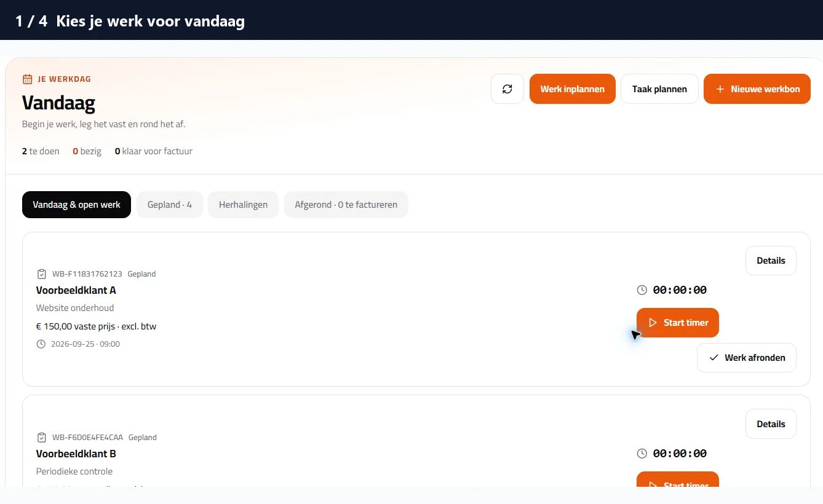Click the Gepland status of WB-F6D0E4FE4CAA
This screenshot has width=823, height=504.
pos(143,437)
